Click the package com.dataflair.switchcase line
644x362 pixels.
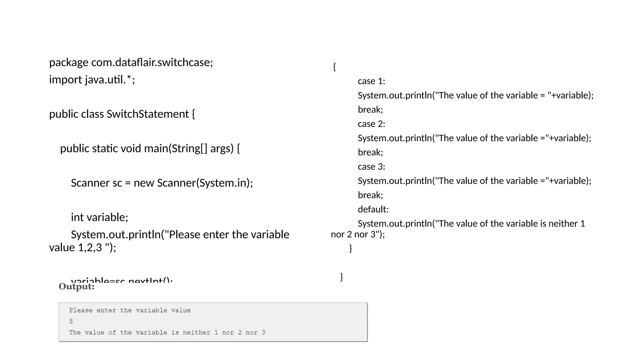click(x=131, y=62)
